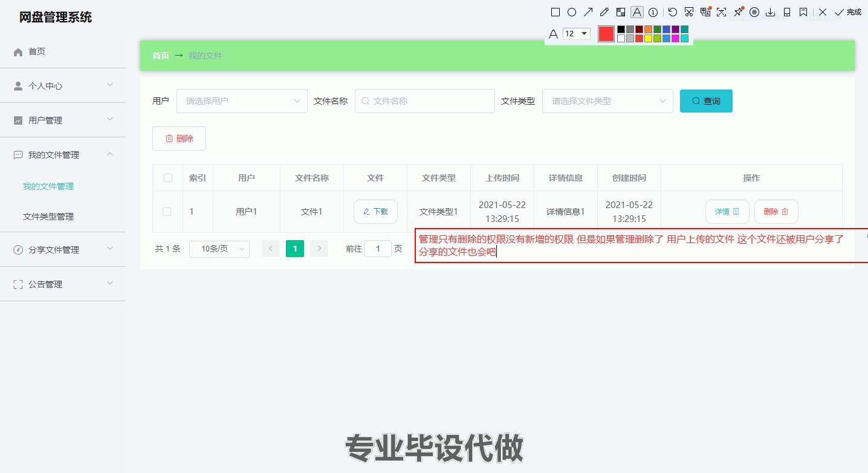
Task: Open the 请选择用户 dropdown
Action: pyautogui.click(x=242, y=101)
